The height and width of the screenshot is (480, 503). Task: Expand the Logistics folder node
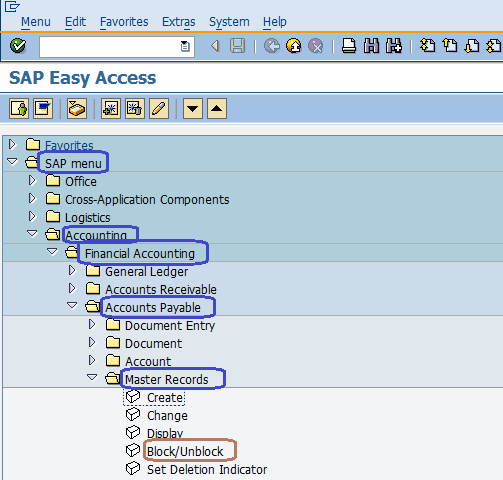pyautogui.click(x=32, y=216)
